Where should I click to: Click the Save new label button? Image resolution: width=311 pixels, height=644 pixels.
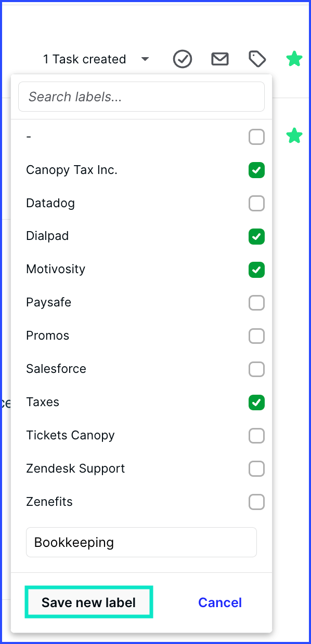pos(89,602)
